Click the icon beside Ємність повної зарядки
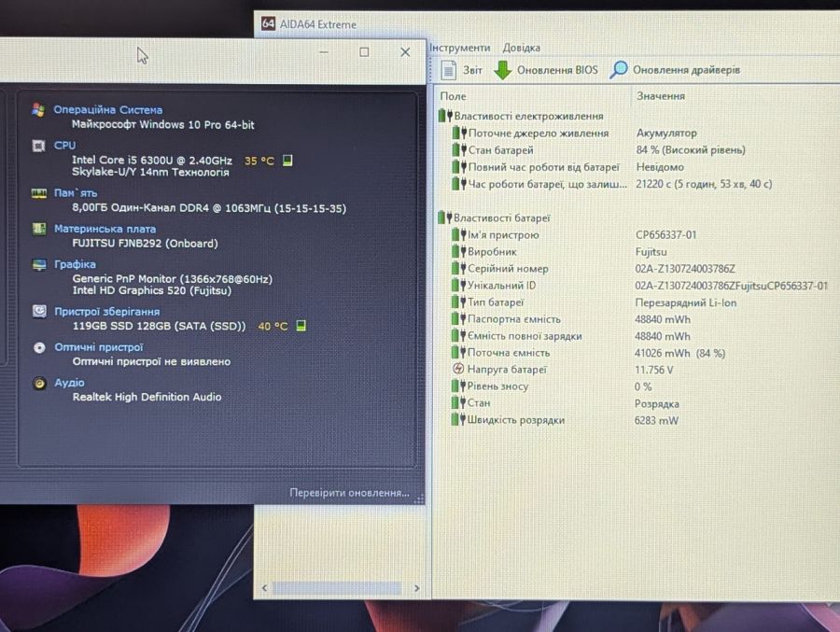Screen dimensions: 840x632 click(458, 336)
